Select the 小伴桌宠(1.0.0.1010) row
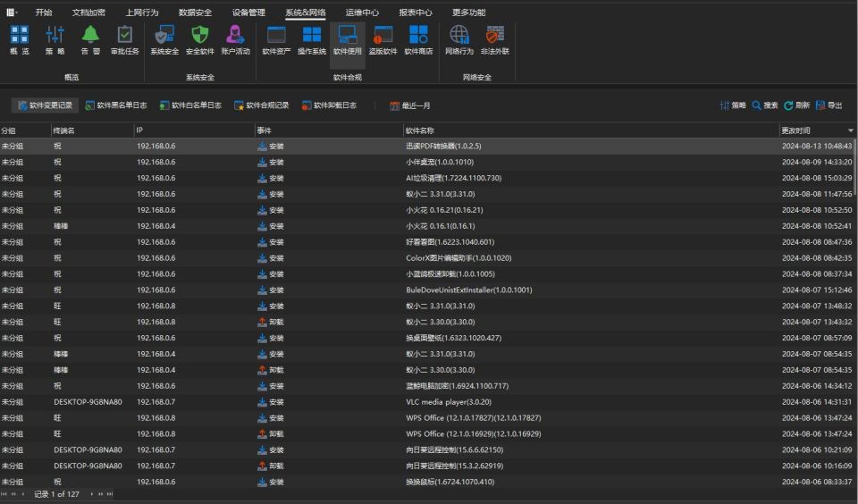858x504 pixels. click(x=427, y=162)
